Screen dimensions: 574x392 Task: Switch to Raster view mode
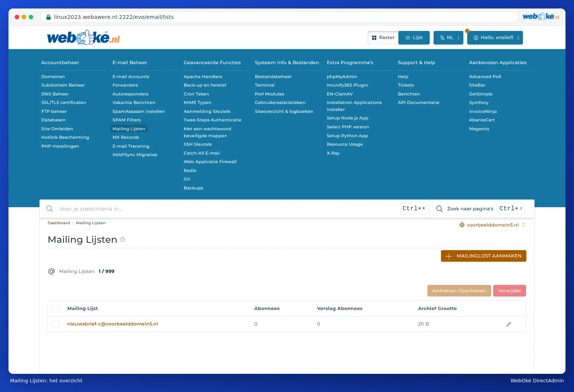[x=383, y=37]
